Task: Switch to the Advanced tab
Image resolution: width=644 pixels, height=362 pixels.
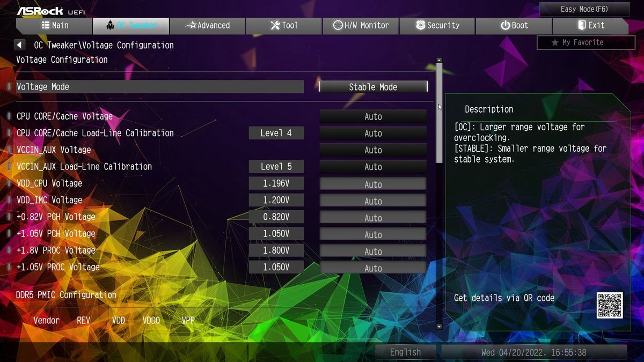Action: click(x=207, y=26)
